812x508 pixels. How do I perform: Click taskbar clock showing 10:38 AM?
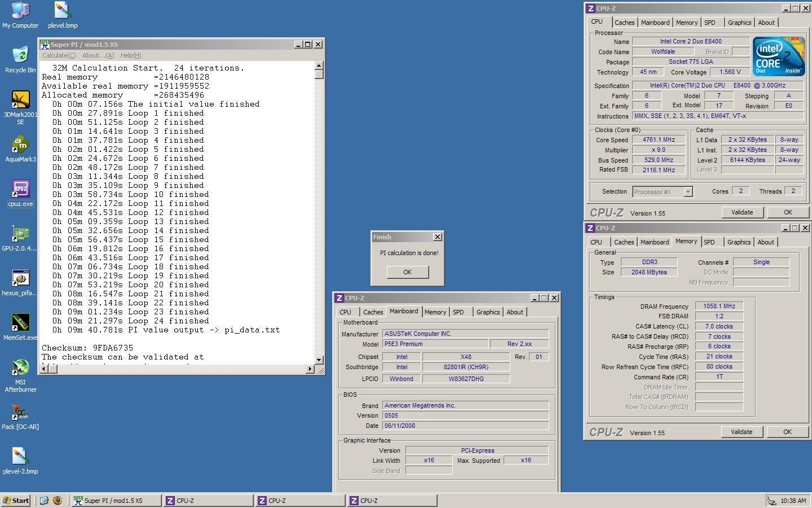793,501
